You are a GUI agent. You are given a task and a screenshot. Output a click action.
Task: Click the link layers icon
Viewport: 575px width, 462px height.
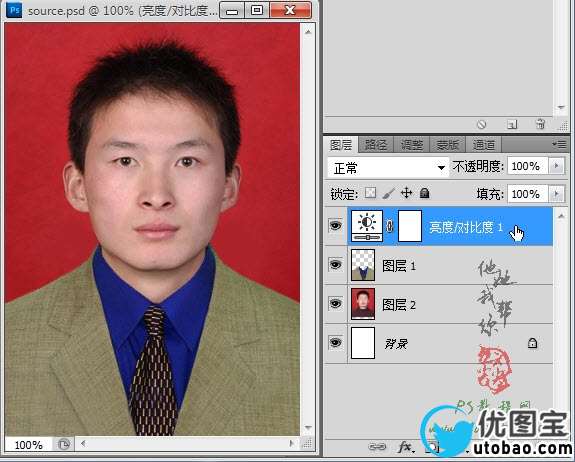click(x=377, y=447)
